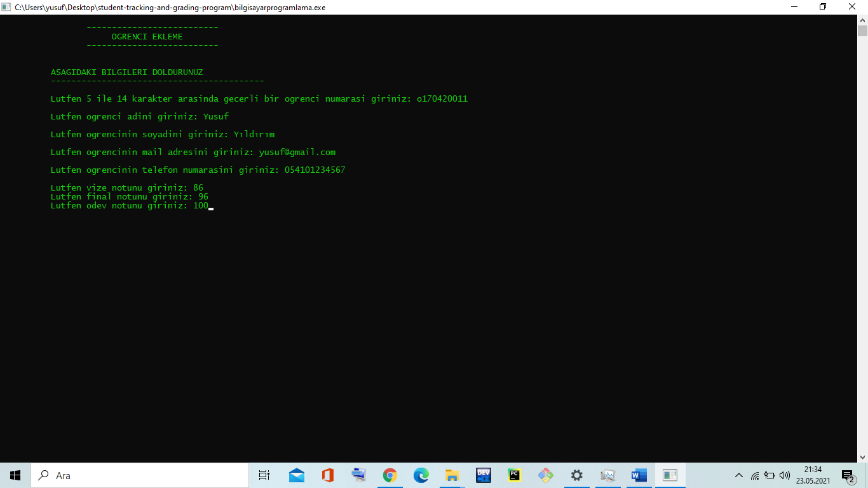The height and width of the screenshot is (488, 868).
Task: Open the Settings gear taskbar icon
Action: 577,475
